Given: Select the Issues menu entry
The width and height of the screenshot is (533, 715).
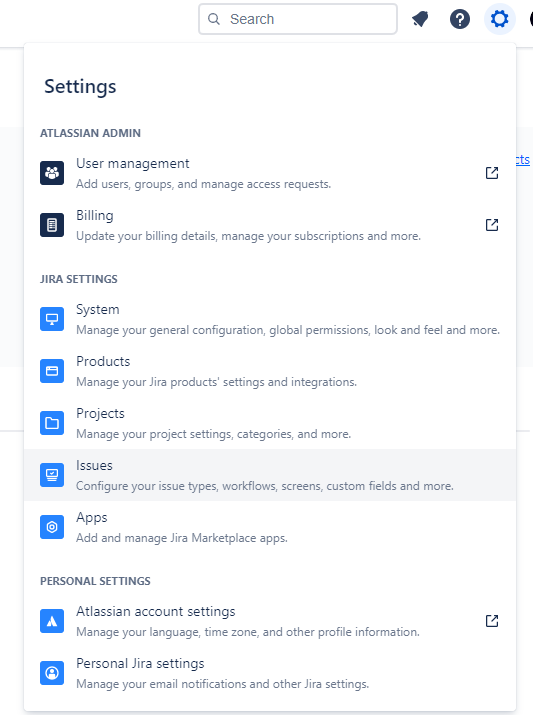Looking at the screenshot, I should tap(270, 475).
